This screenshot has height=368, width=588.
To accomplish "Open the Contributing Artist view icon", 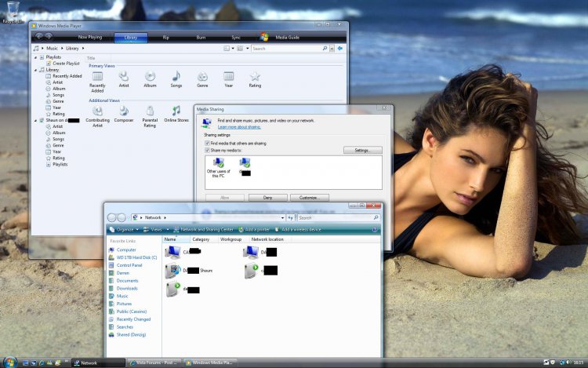I will [x=97, y=111].
